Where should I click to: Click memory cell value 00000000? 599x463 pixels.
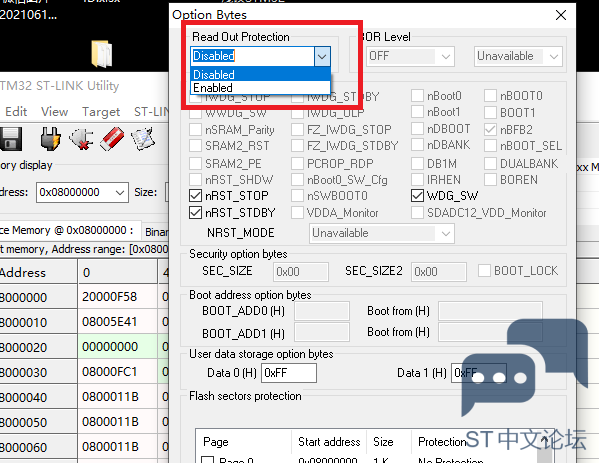[117, 346]
